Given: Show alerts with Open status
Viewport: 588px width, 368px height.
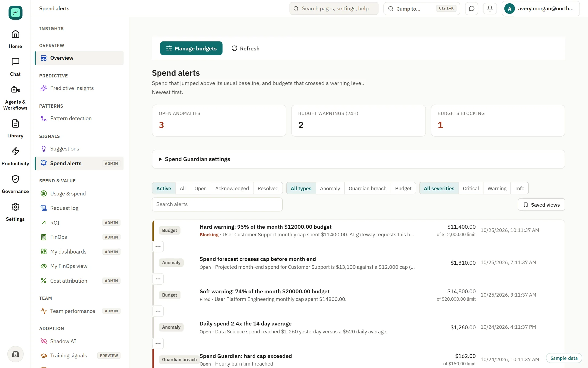Looking at the screenshot, I should [x=200, y=188].
